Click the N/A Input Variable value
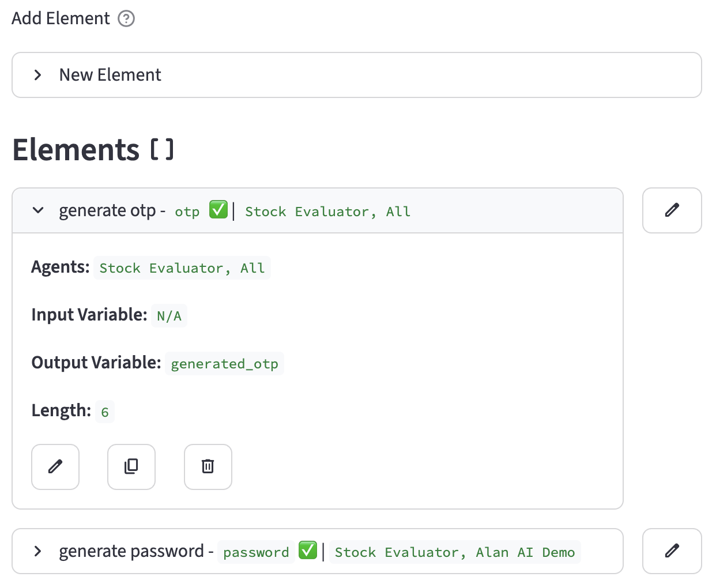Image resolution: width=716 pixels, height=588 pixels. coord(169,316)
